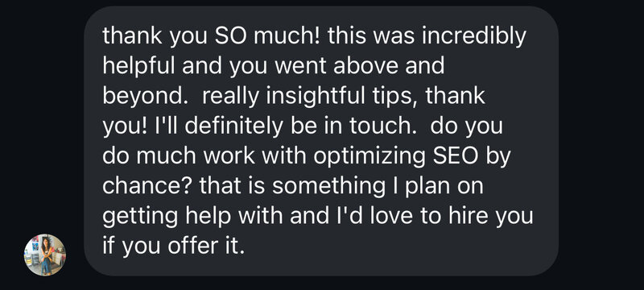The image size is (644, 290).
Task: Select the word "optimizing" in the message
Action: point(367,156)
